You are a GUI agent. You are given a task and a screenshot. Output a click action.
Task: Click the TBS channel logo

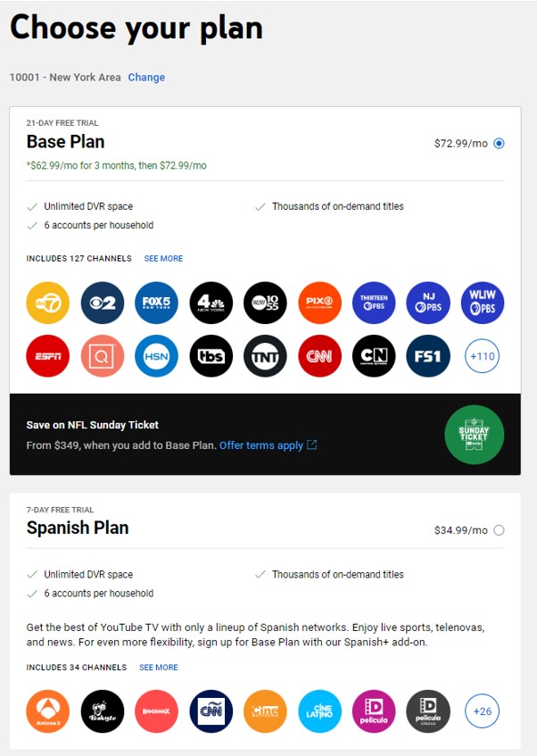pyautogui.click(x=210, y=355)
